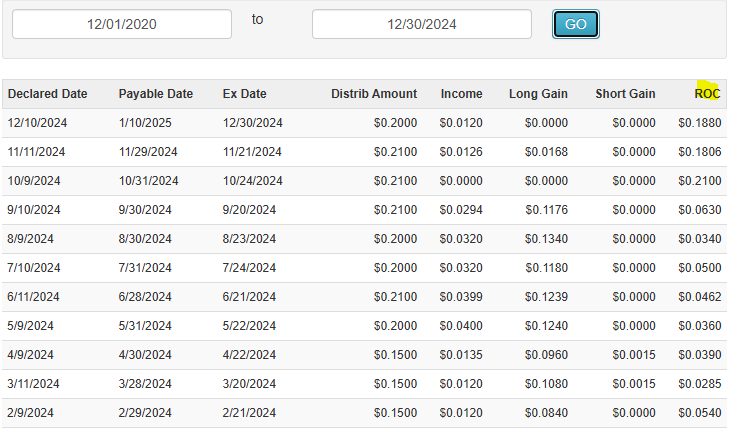Sort by Declared Date column header
The image size is (741, 430).
click(x=48, y=94)
